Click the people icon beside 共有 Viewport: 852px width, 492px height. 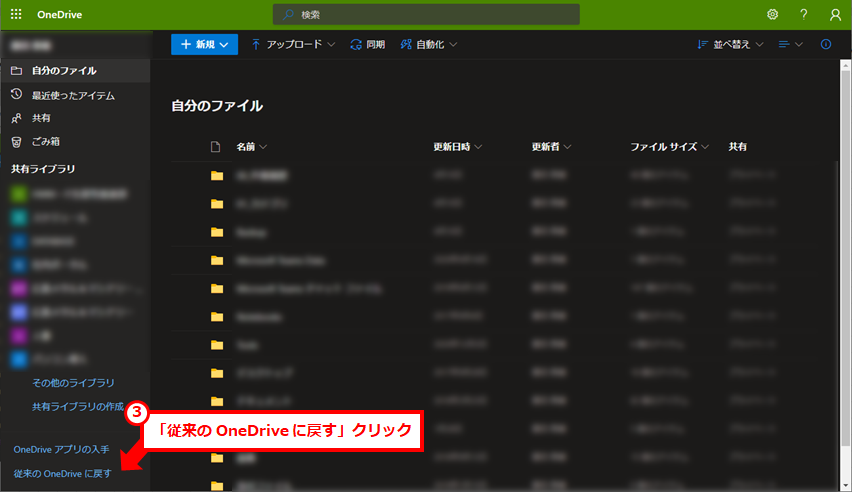16,118
